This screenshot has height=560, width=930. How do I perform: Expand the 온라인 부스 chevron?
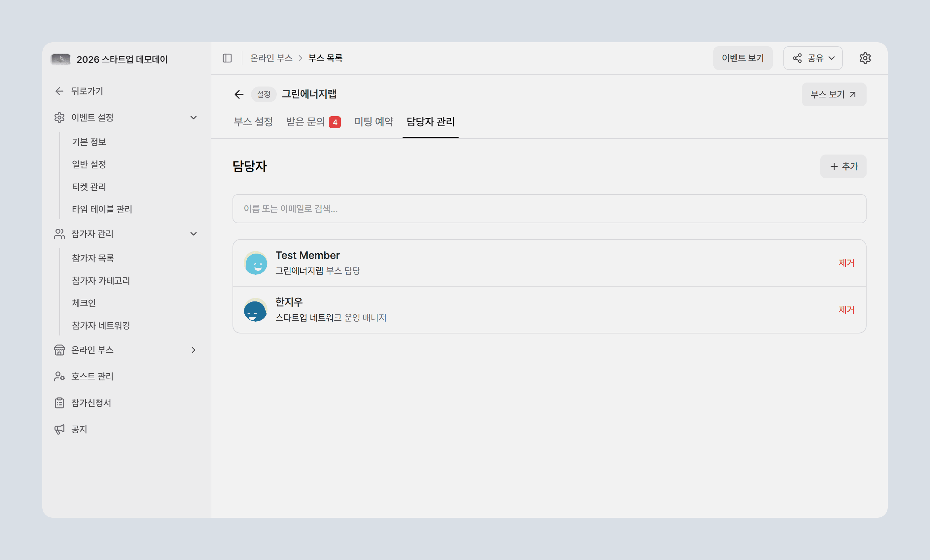194,350
